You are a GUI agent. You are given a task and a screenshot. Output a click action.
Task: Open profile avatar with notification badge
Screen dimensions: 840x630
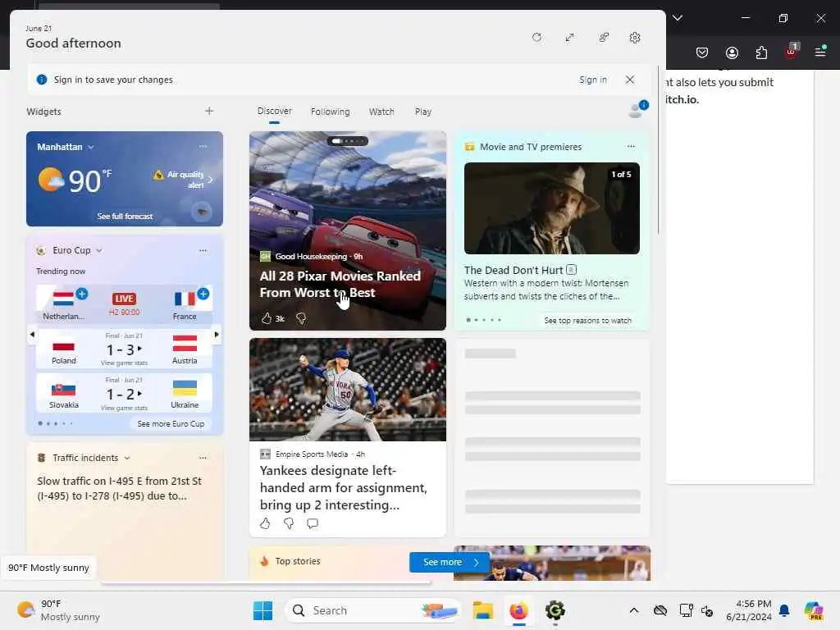tap(637, 109)
